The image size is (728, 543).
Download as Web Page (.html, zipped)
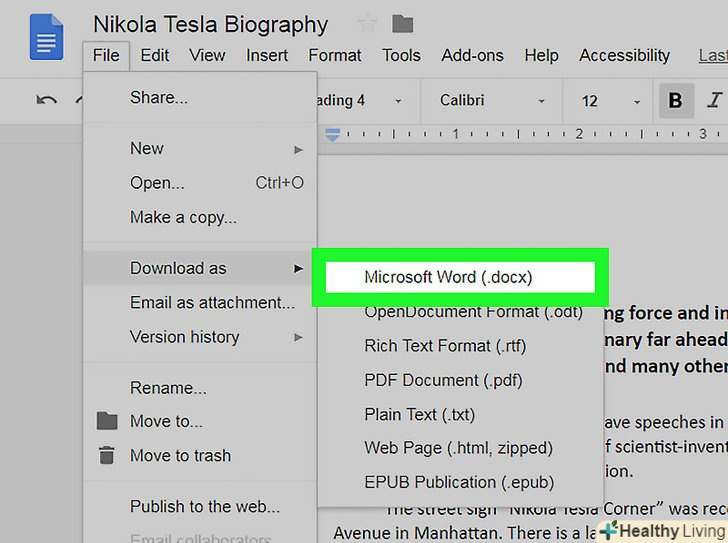pyautogui.click(x=461, y=448)
